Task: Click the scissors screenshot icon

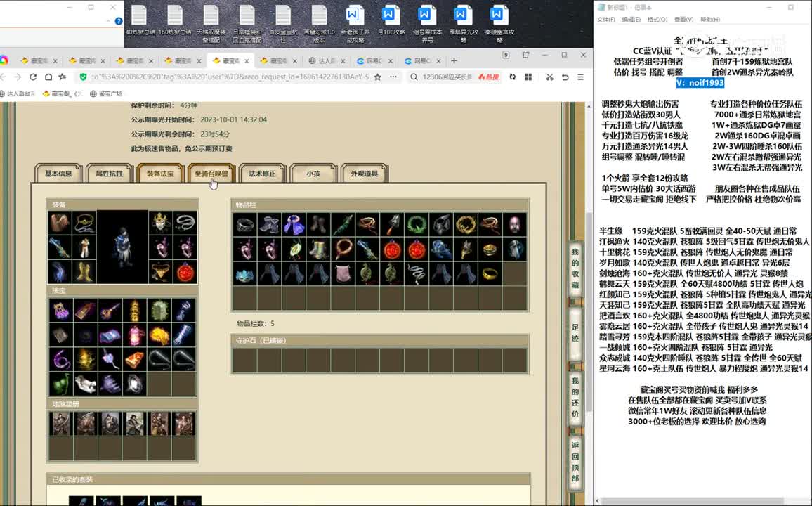Action: tap(549, 77)
